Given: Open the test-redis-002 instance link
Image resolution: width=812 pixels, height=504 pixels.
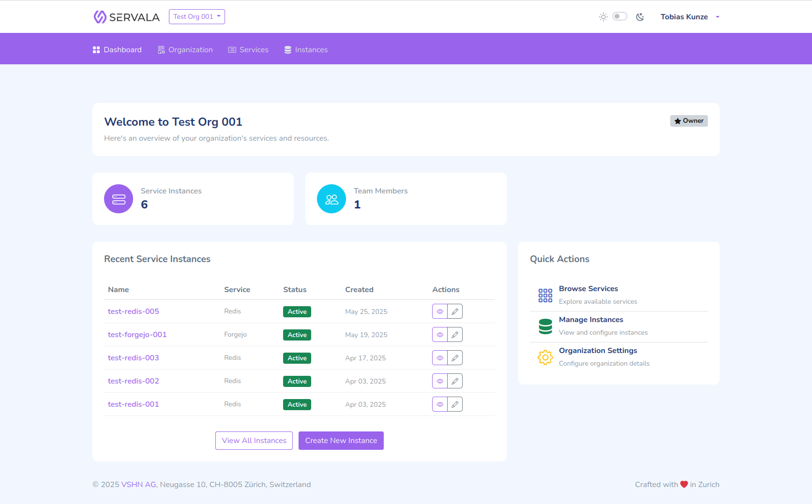Looking at the screenshot, I should click(x=134, y=381).
